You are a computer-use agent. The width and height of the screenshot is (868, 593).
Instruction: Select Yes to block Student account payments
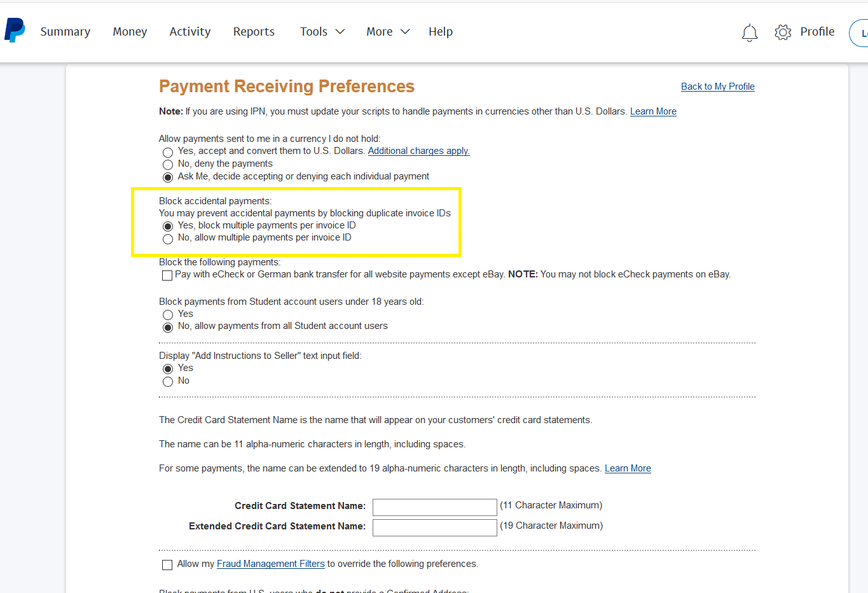point(168,315)
